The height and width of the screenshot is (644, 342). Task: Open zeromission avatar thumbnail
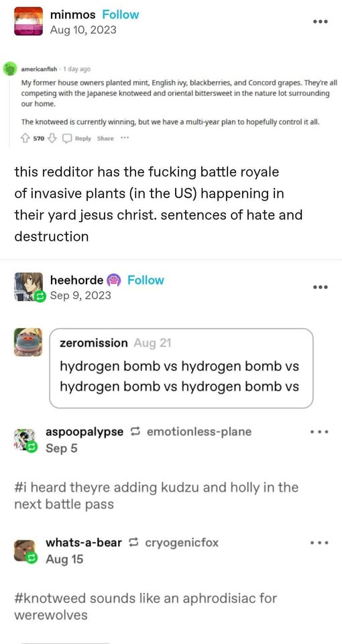(28, 342)
